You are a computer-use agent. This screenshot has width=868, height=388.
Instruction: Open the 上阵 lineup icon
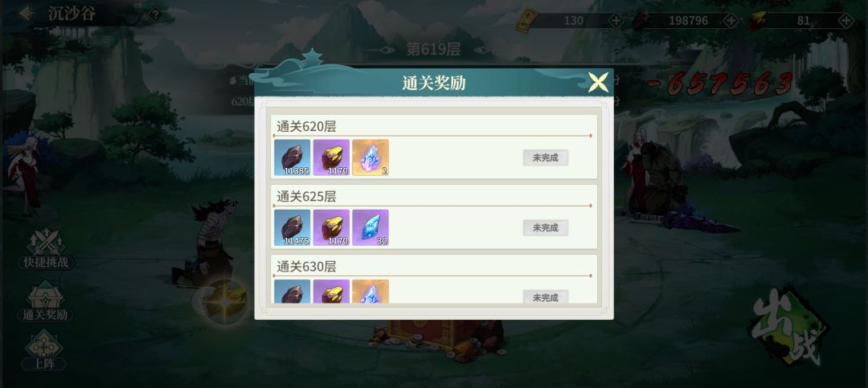pyautogui.click(x=43, y=350)
